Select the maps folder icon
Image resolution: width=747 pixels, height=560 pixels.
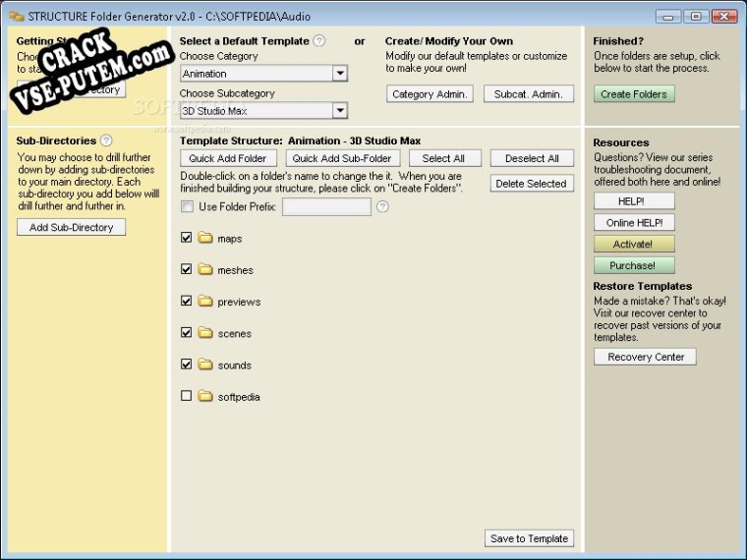pyautogui.click(x=205, y=238)
